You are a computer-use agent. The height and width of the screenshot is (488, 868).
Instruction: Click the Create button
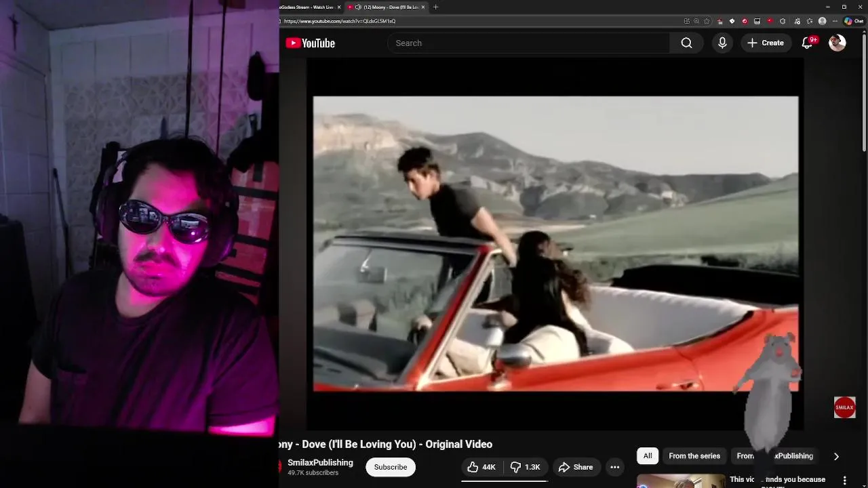pyautogui.click(x=766, y=43)
